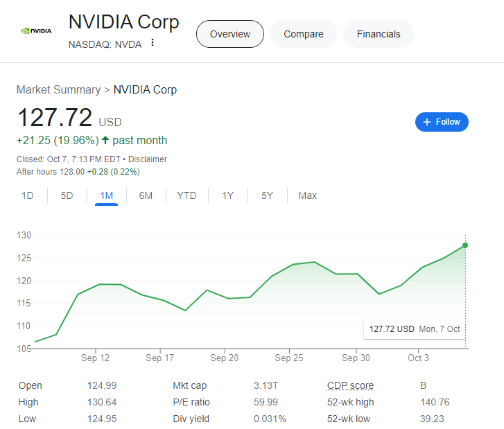The image size is (504, 429).
Task: Click the Market Summary breadcrumb link
Action: coord(58,89)
